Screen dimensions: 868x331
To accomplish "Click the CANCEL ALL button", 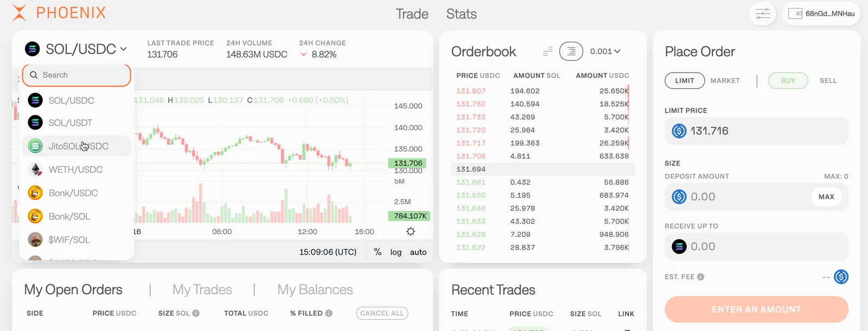I will 382,313.
